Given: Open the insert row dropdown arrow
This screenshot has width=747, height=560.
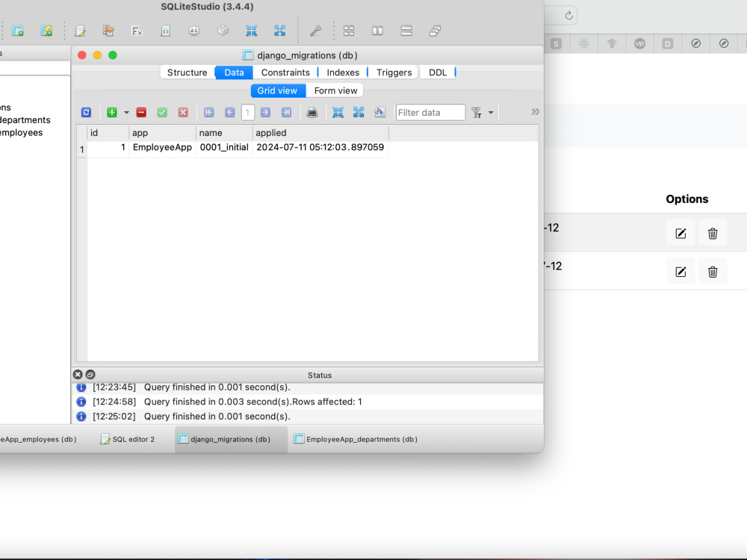Looking at the screenshot, I should pos(126,113).
